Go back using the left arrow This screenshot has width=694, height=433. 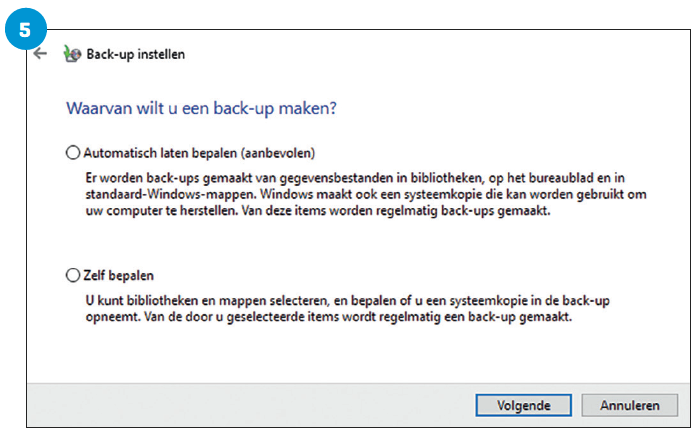(x=40, y=54)
